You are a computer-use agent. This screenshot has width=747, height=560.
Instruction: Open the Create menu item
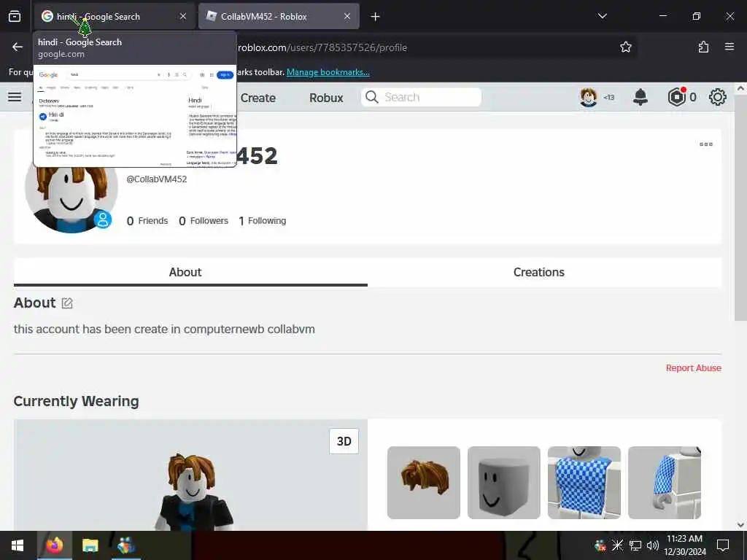tap(258, 98)
